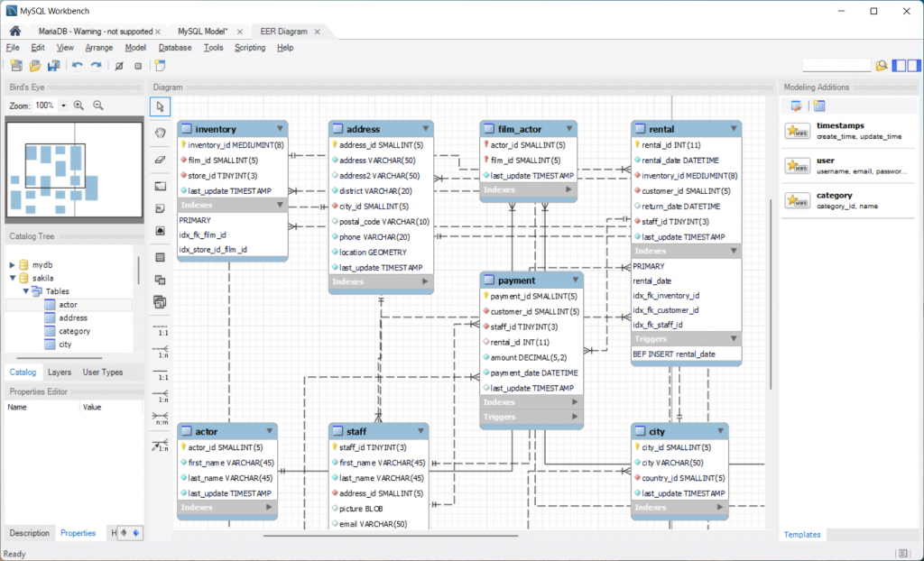The image size is (924, 561).
Task: Select the actor table in Catalog Tree
Action: pyautogui.click(x=68, y=305)
